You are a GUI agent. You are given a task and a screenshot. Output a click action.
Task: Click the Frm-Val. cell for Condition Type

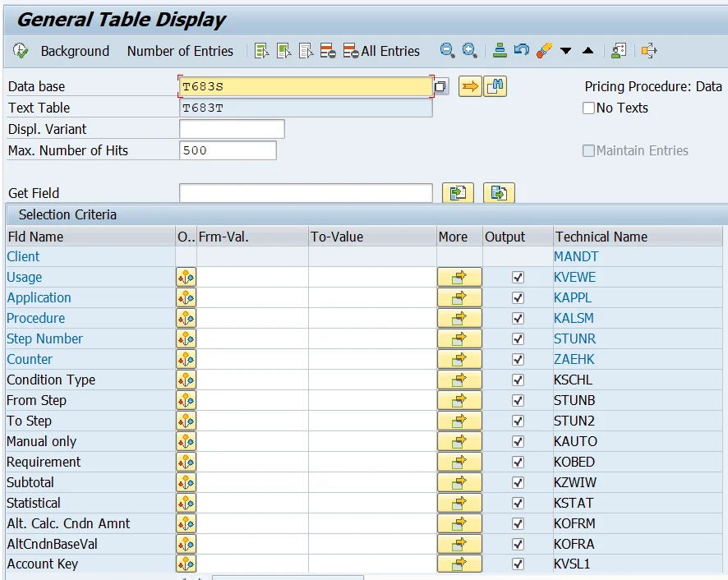coord(252,380)
